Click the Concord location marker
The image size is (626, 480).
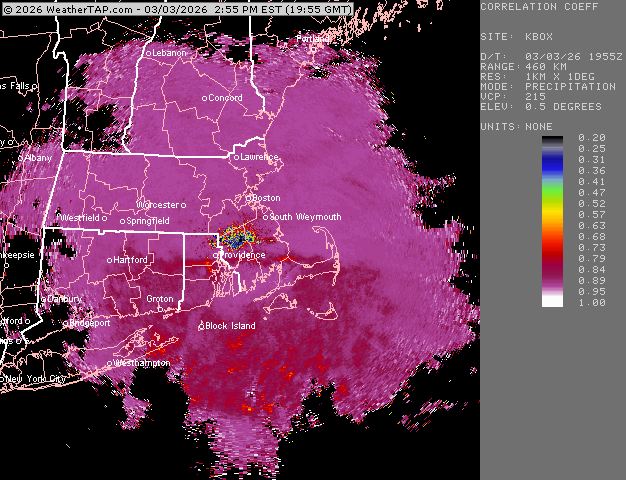point(206,98)
